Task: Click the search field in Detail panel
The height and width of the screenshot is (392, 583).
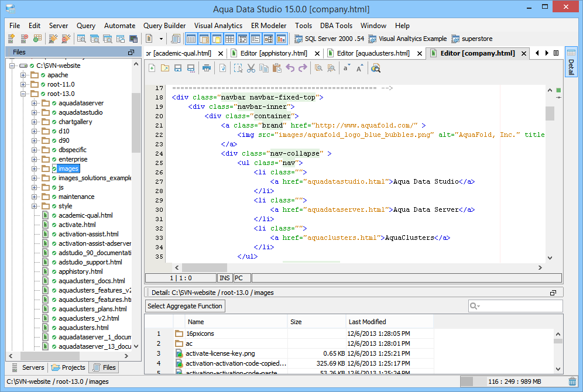Action: [520, 306]
